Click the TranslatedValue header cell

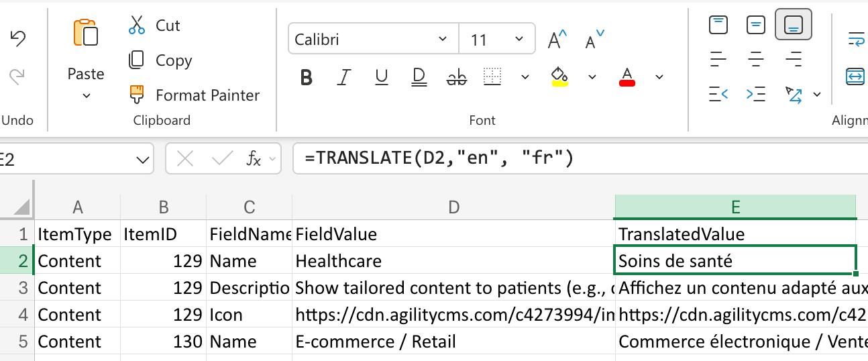click(x=736, y=234)
